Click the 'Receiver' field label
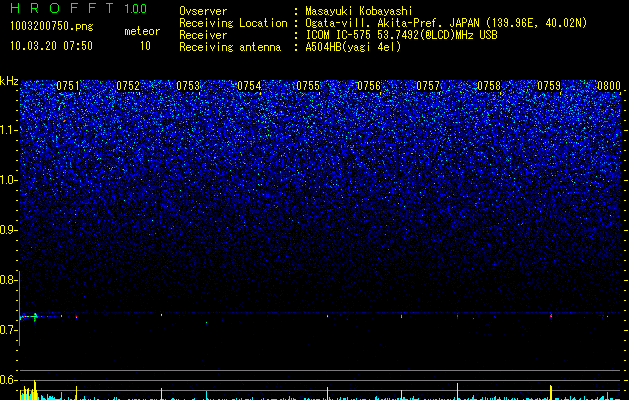This screenshot has height=400, width=629. pyautogui.click(x=203, y=35)
